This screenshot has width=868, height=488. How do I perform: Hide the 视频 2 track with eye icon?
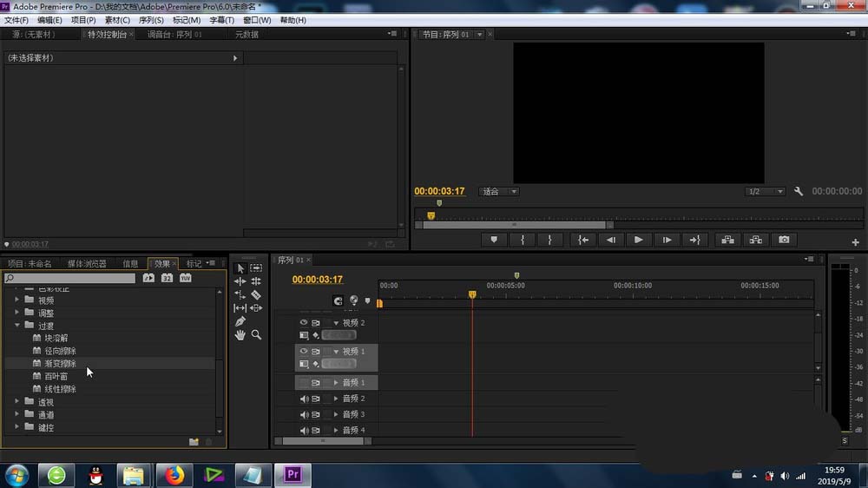(x=304, y=323)
